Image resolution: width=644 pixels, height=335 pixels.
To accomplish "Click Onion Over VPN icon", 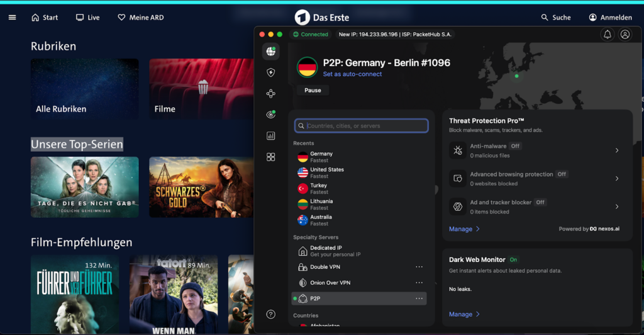I will click(x=303, y=283).
